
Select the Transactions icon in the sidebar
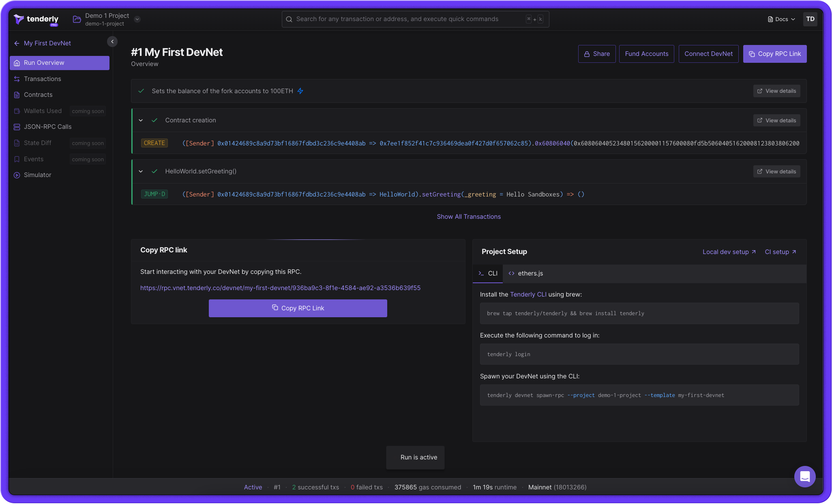tap(17, 79)
